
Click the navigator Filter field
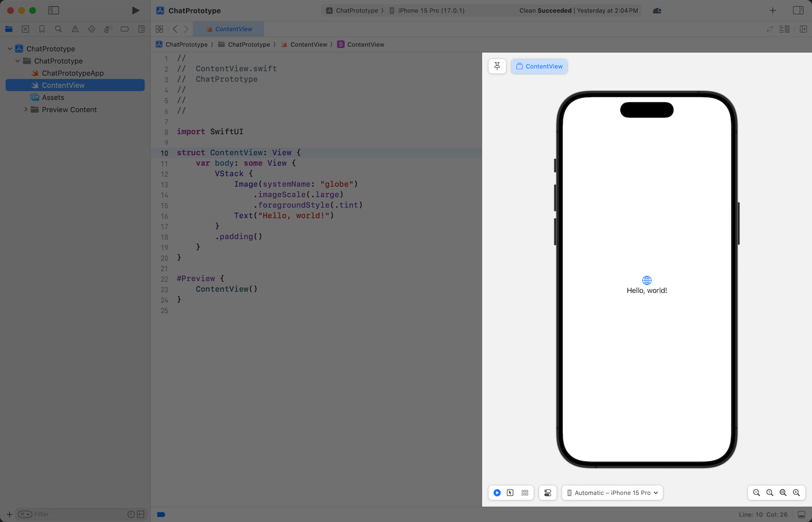click(77, 514)
